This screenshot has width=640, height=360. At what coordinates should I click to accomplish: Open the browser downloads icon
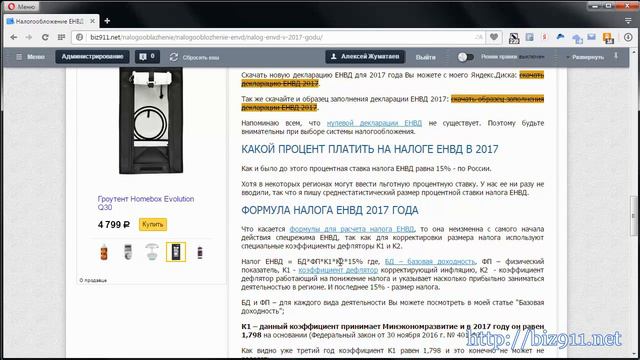coord(628,37)
